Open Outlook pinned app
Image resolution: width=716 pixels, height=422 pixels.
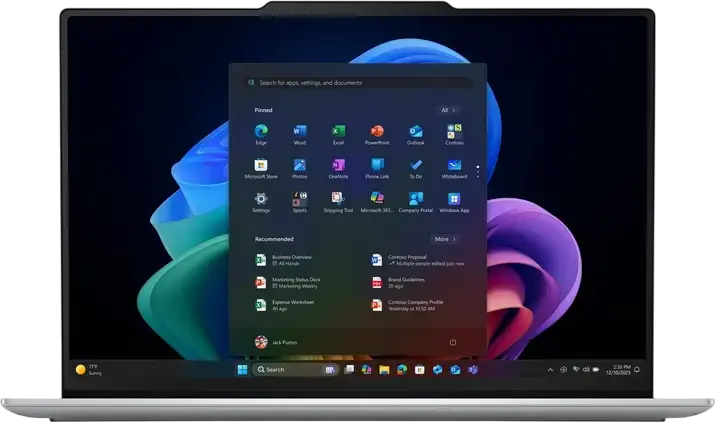tap(416, 134)
